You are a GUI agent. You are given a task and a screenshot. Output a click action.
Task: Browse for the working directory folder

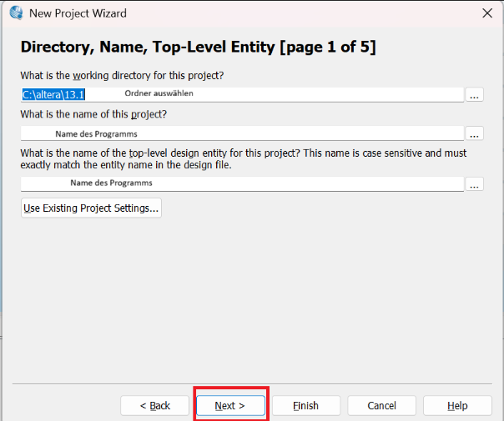click(474, 95)
